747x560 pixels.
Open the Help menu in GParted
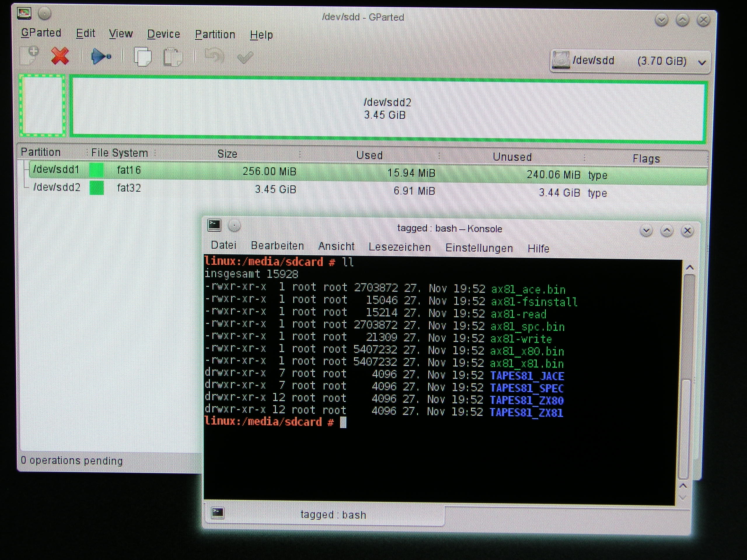click(261, 35)
